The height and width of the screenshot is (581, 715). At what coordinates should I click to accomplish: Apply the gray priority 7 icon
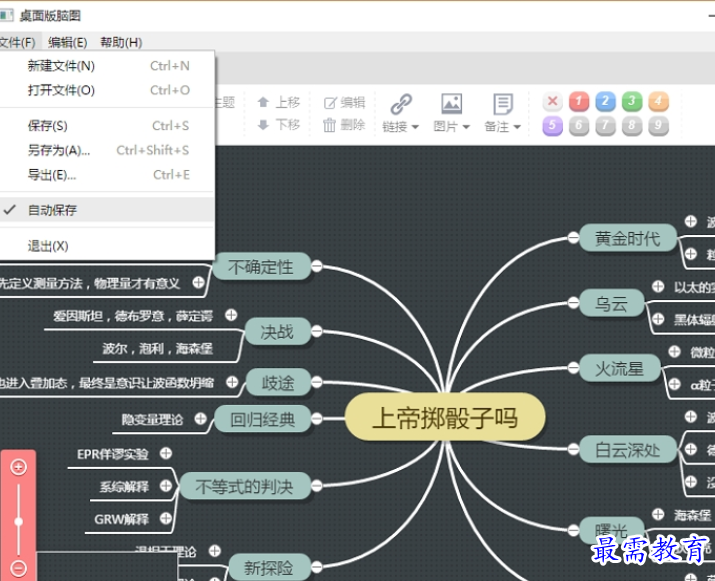point(605,125)
